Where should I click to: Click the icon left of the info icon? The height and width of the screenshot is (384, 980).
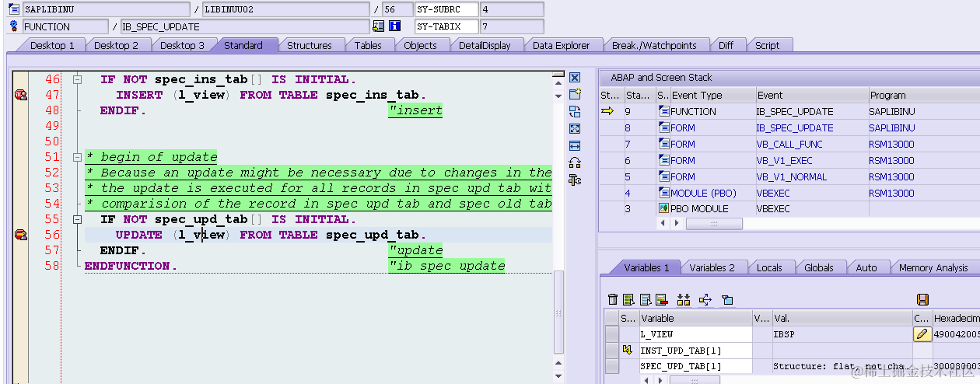tap(378, 26)
